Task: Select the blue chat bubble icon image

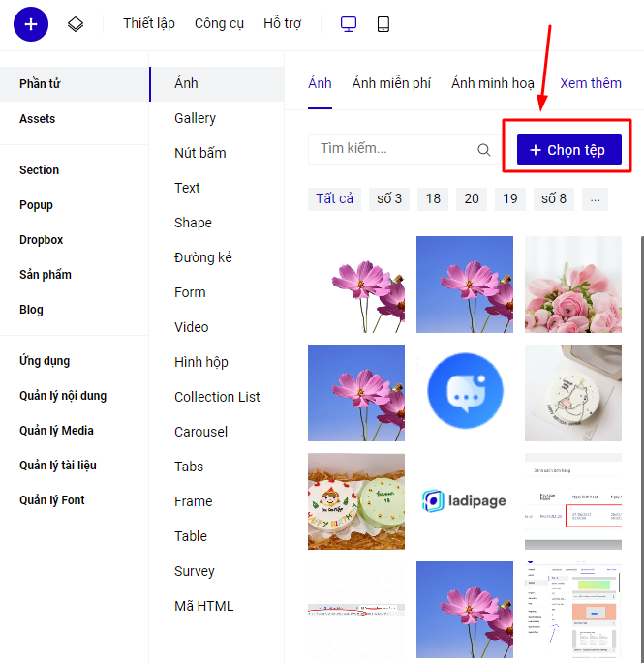Action: click(x=465, y=392)
